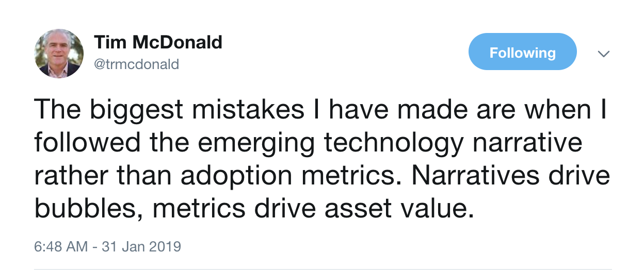
Task: Open the Tim McDonald display name link
Action: coord(158,42)
